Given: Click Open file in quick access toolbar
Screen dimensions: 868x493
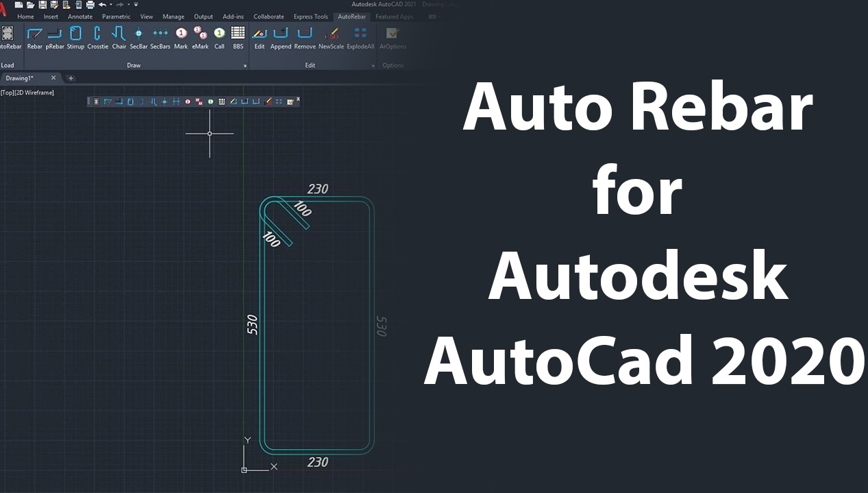Looking at the screenshot, I should click(30, 5).
